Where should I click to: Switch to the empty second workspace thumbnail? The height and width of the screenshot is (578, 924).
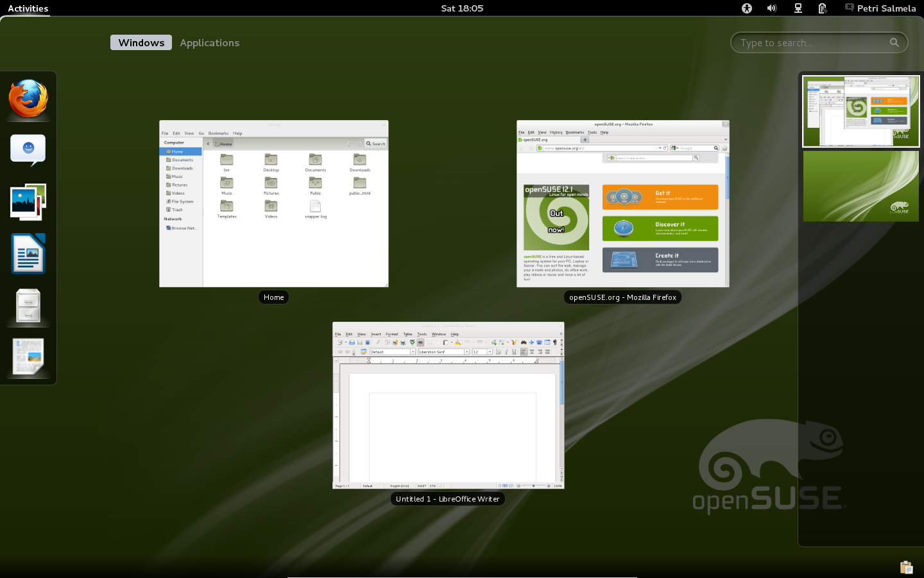coord(861,186)
